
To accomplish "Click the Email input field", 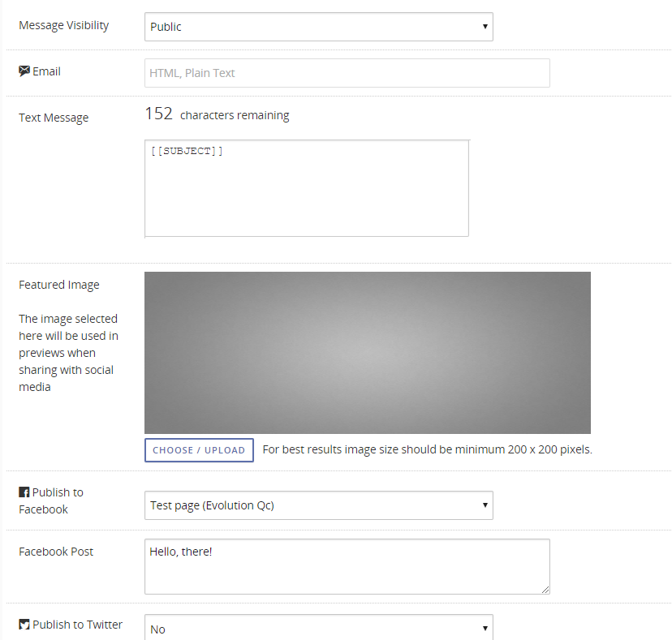I will 347,72.
